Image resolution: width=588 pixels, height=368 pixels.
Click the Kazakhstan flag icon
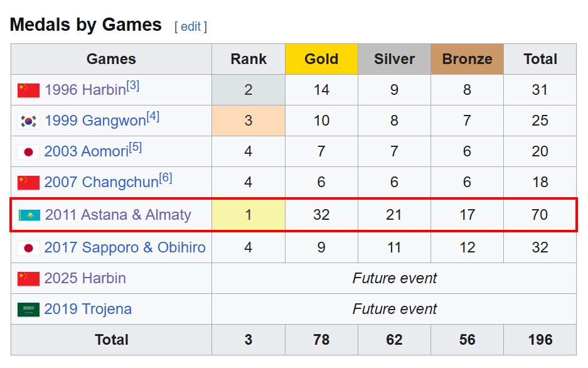tap(29, 215)
